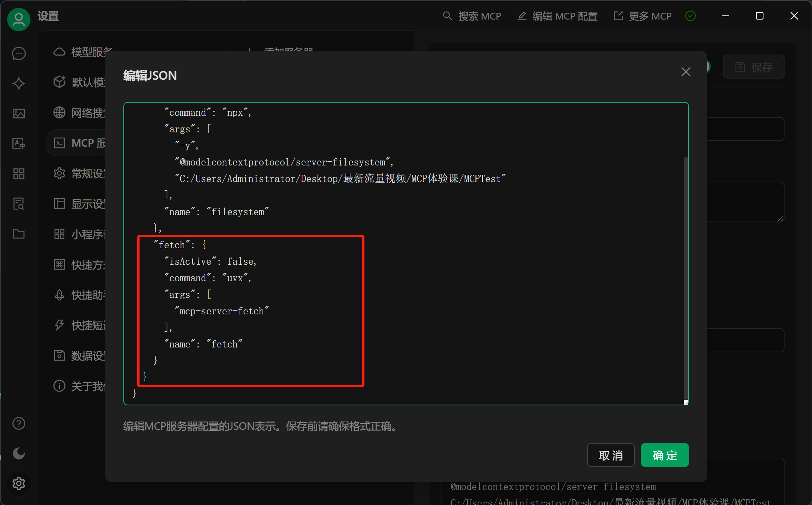Click 搜索 MCP in the top bar

click(472, 16)
